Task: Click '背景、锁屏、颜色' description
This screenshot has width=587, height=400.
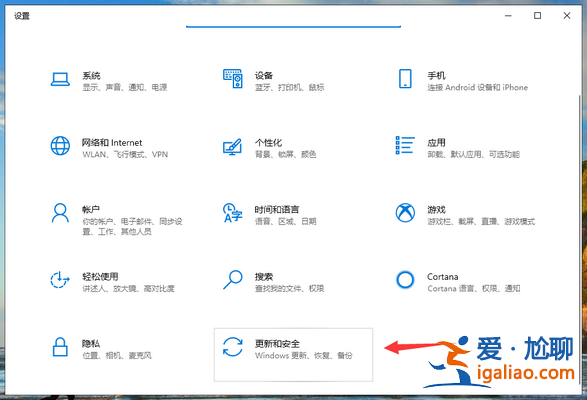Action: pos(286,154)
